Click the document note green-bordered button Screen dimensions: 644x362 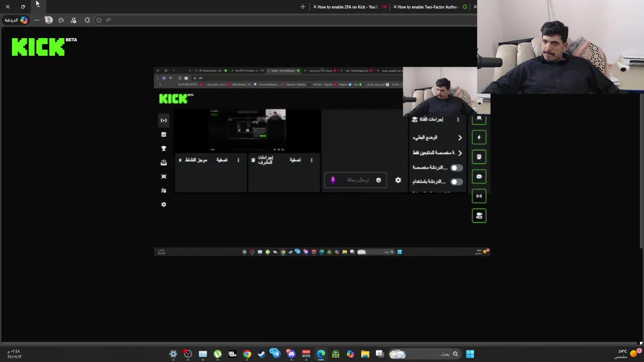click(479, 157)
